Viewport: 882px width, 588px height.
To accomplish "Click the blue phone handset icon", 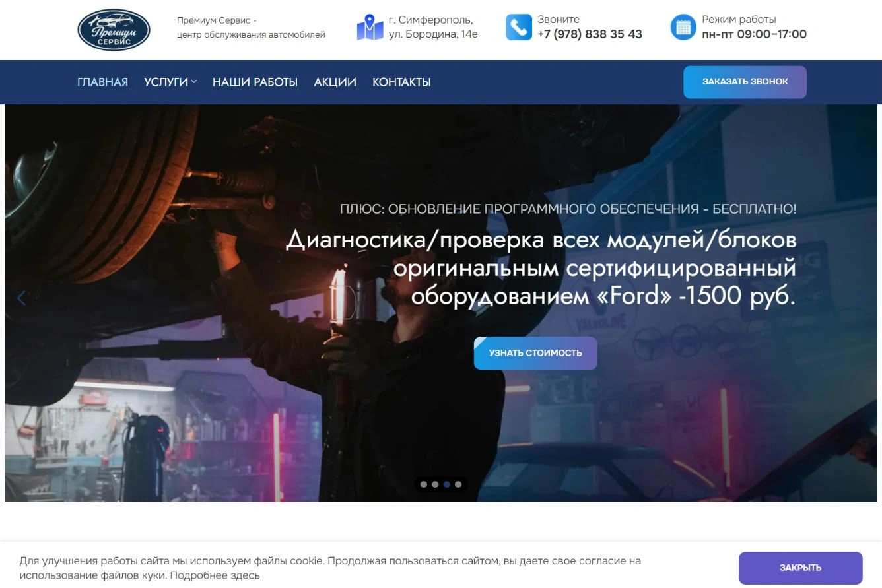I will click(x=518, y=28).
